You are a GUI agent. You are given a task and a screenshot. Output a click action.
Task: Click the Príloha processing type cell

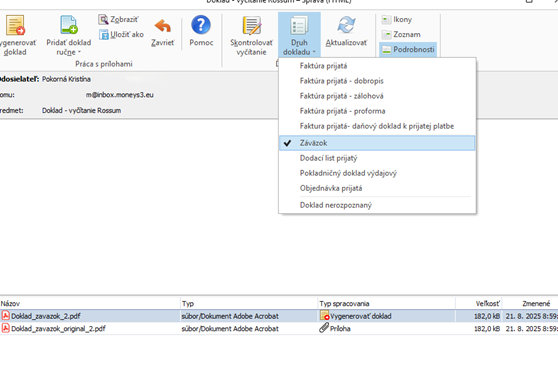(386, 329)
